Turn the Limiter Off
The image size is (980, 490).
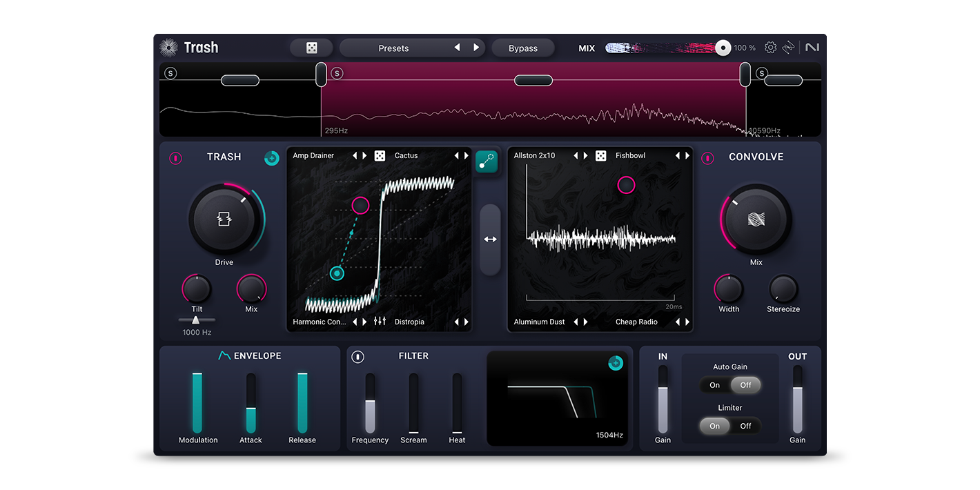746,426
